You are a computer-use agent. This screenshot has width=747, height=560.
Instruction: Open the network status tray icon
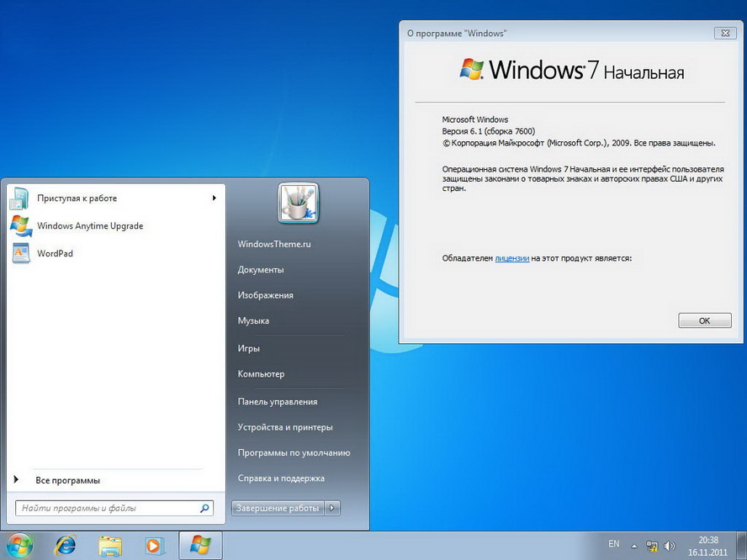652,546
